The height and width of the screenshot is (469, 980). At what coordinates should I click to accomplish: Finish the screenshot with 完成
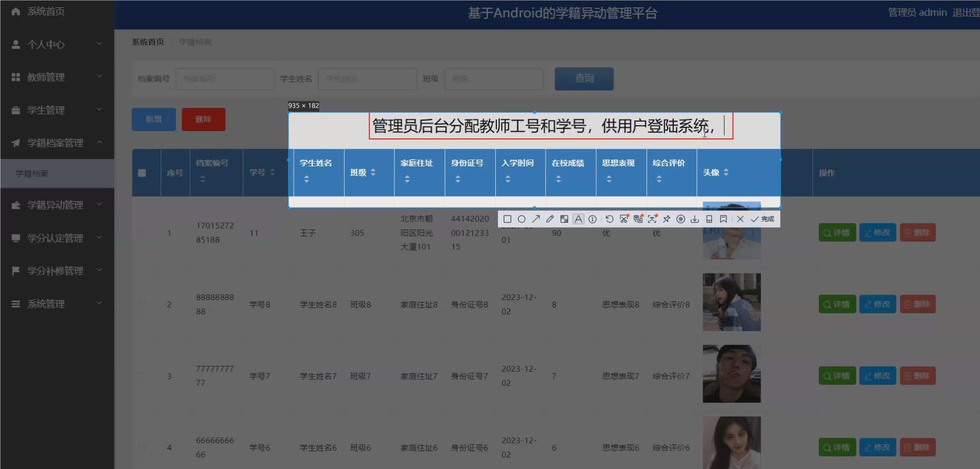coord(762,219)
